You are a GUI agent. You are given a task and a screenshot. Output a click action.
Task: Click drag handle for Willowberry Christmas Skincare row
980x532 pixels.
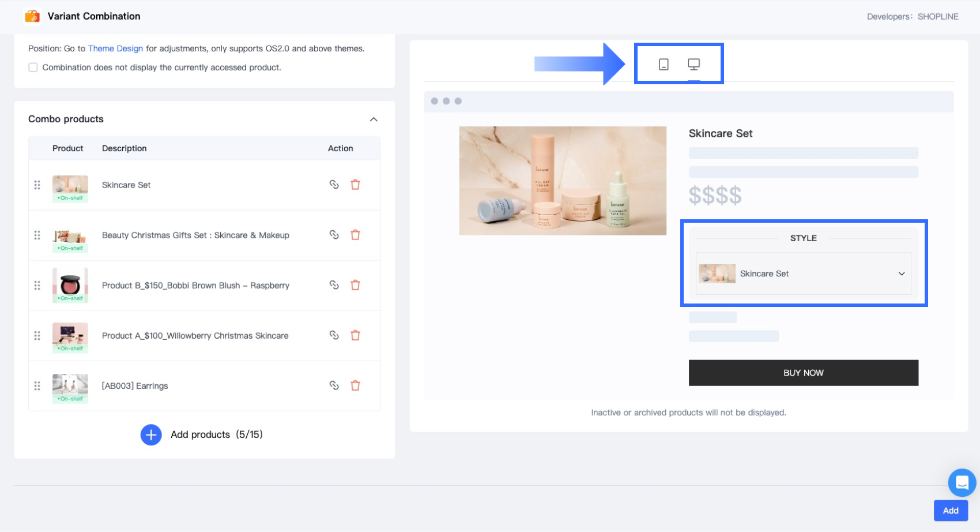(x=37, y=336)
